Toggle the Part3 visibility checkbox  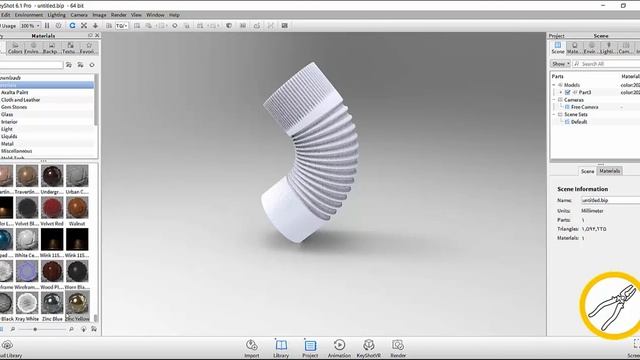coord(568,92)
